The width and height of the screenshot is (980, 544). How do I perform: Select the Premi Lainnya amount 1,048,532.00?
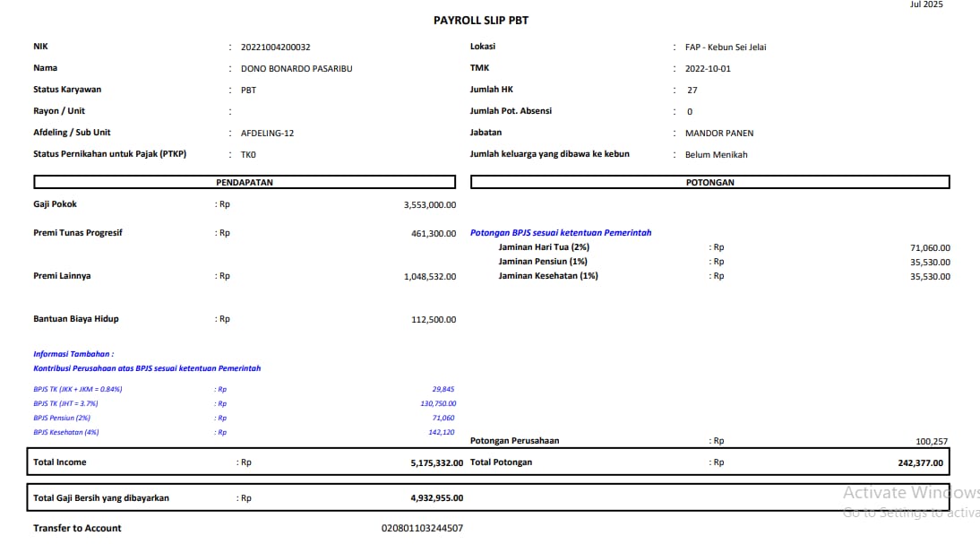click(430, 277)
